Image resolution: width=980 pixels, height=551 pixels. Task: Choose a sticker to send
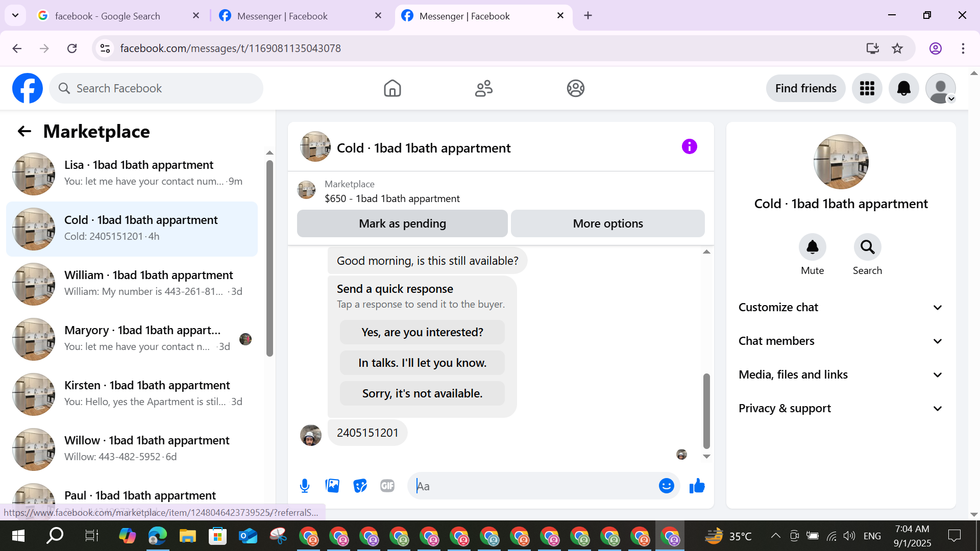[x=360, y=486]
